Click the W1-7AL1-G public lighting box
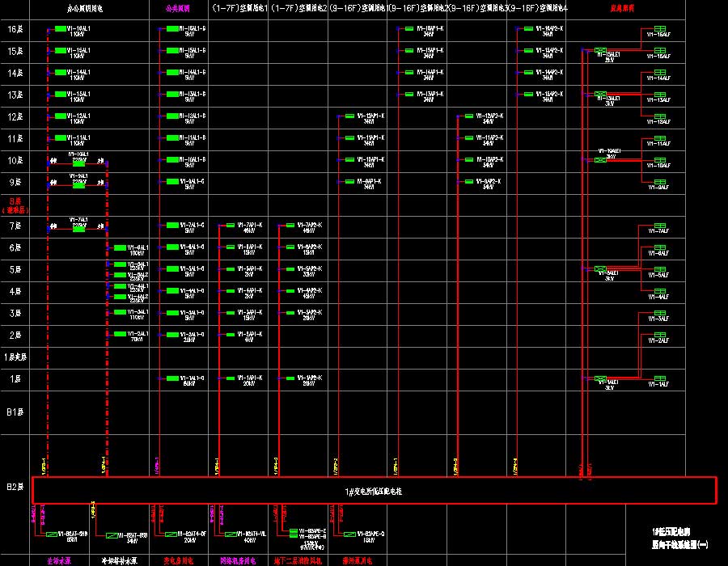Image resolution: width=728 pixels, height=566 pixels. coord(172,225)
